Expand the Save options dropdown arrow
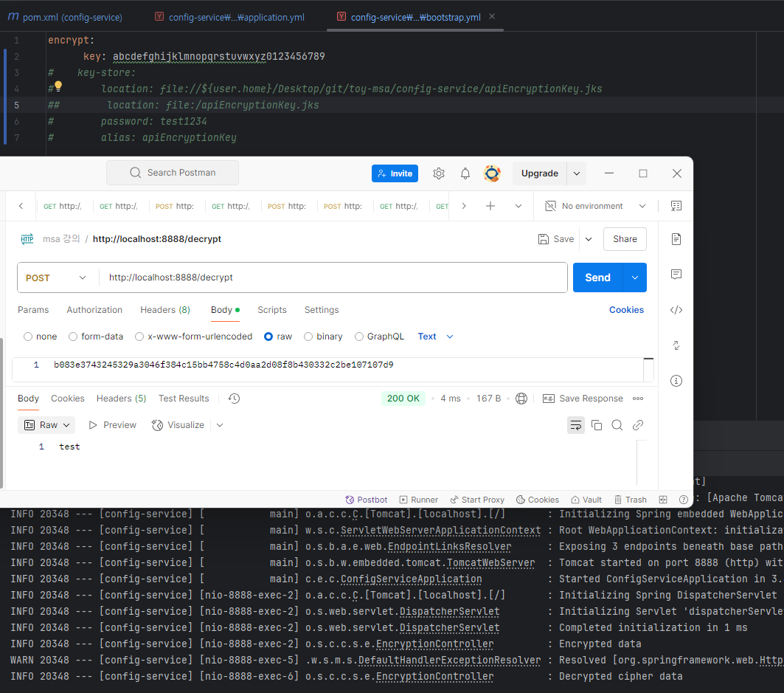 [589, 239]
